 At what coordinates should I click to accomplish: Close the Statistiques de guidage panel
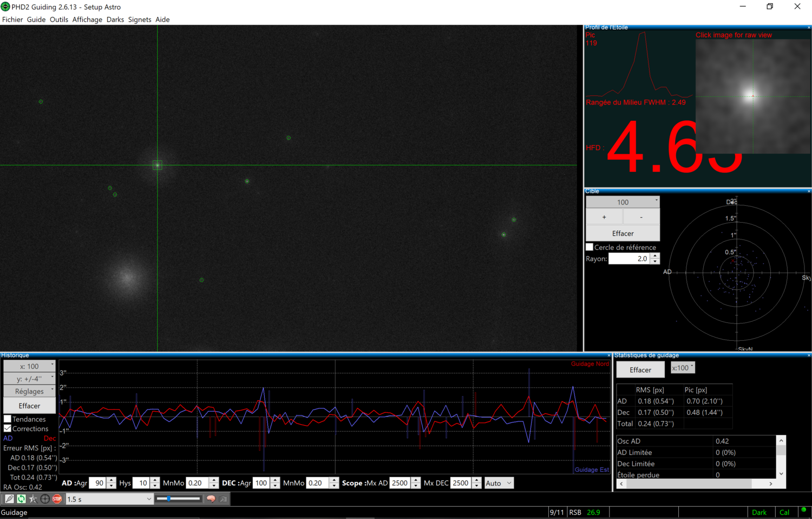tap(809, 355)
